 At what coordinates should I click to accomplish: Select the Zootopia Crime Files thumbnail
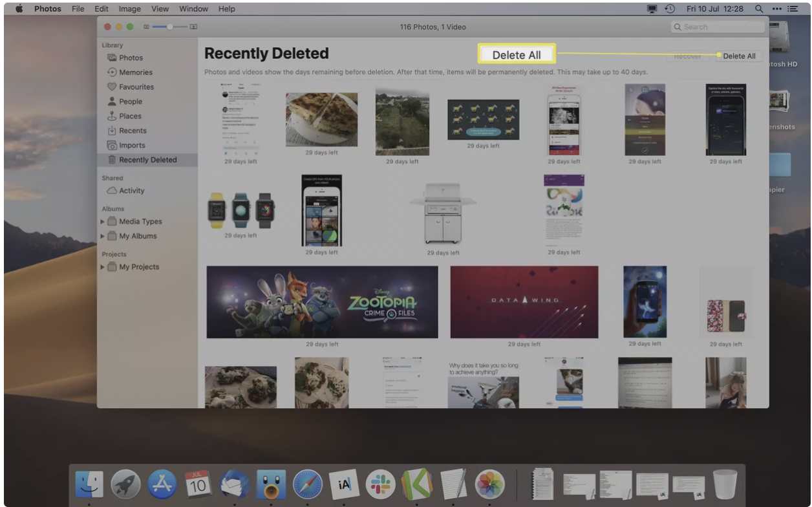point(322,302)
